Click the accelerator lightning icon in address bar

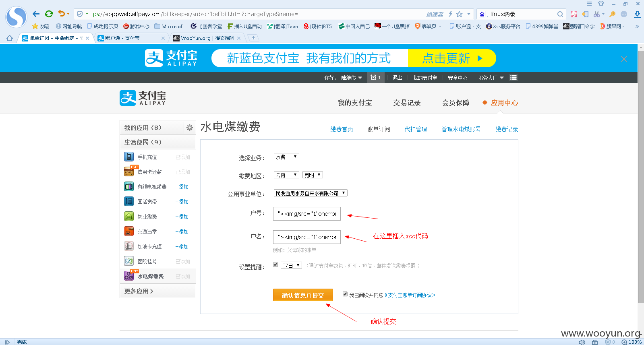[450, 14]
